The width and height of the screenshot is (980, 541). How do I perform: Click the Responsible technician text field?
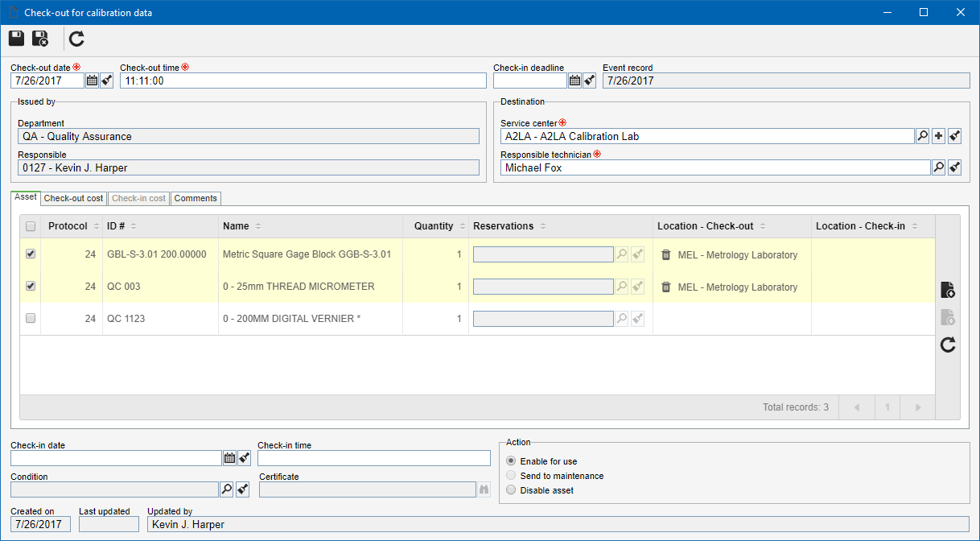coord(715,167)
